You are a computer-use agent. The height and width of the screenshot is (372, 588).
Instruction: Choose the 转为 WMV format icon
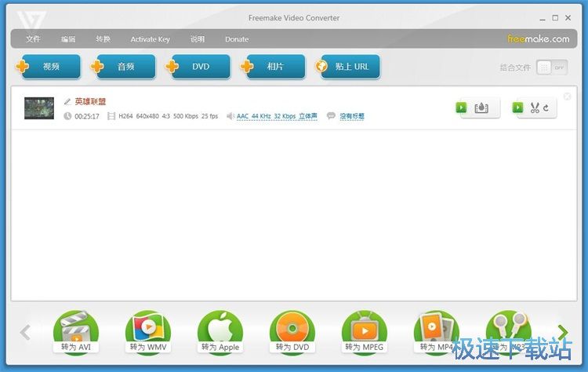click(148, 332)
